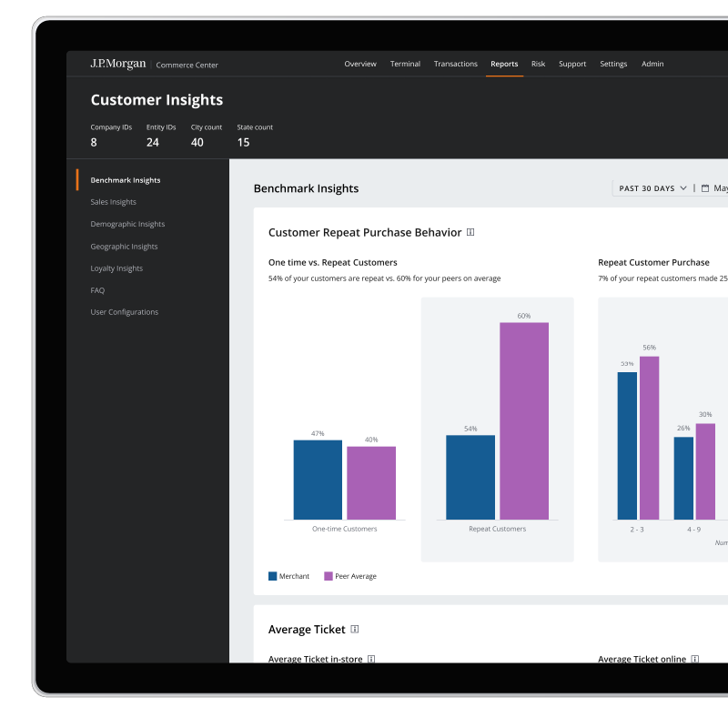
Task: Click the Repeat Customers peer average bar
Action: 524,420
